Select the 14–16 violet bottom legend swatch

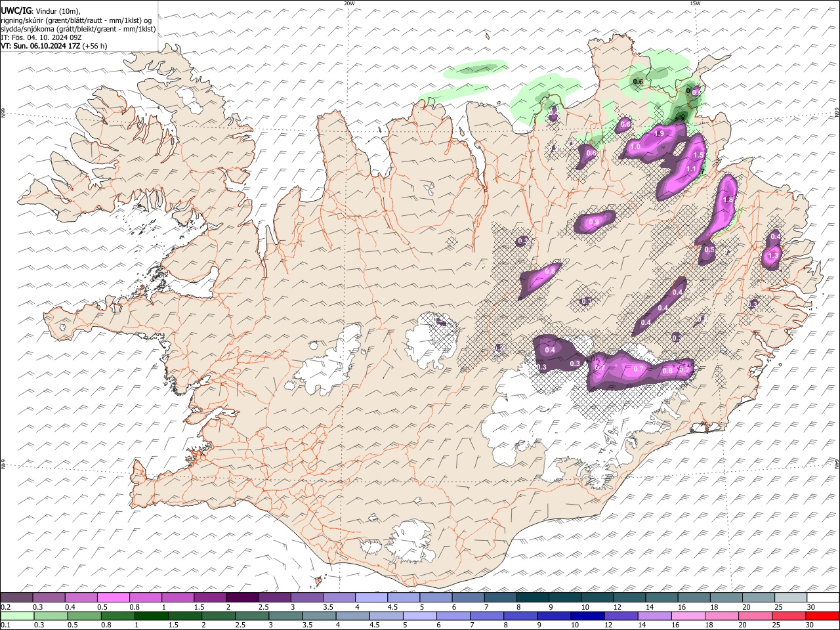pyautogui.click(x=654, y=616)
